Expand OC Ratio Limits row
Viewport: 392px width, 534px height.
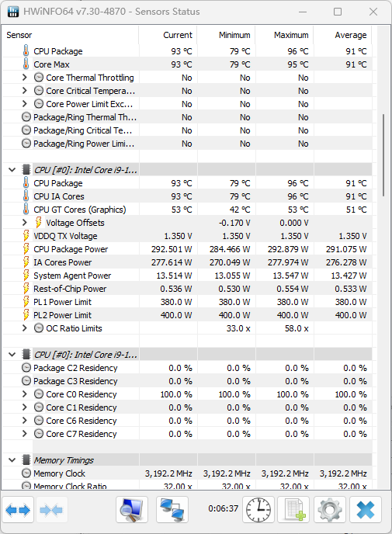coord(24,328)
